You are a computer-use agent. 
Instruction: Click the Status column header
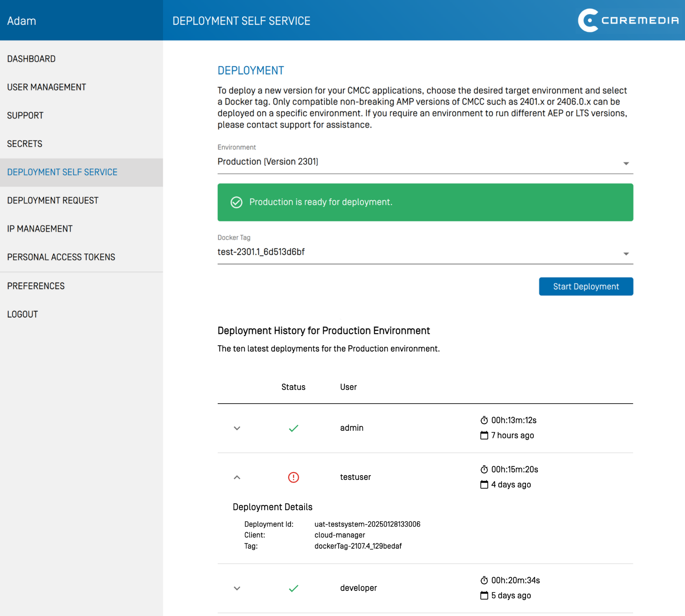(x=293, y=387)
